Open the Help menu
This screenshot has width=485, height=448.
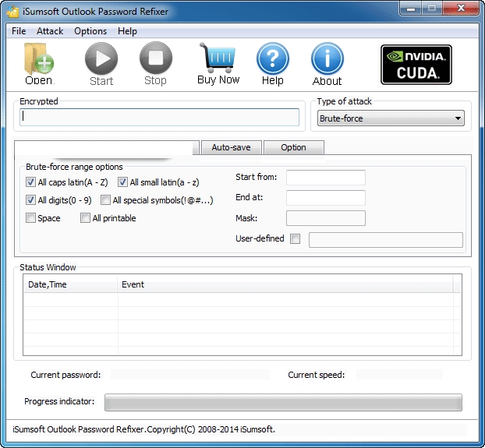(x=127, y=31)
